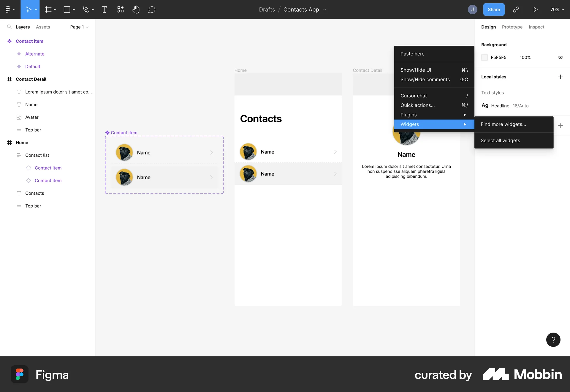Viewport: 570px width, 392px height.
Task: Select the Contact Detail frame in layers
Action: (31, 79)
